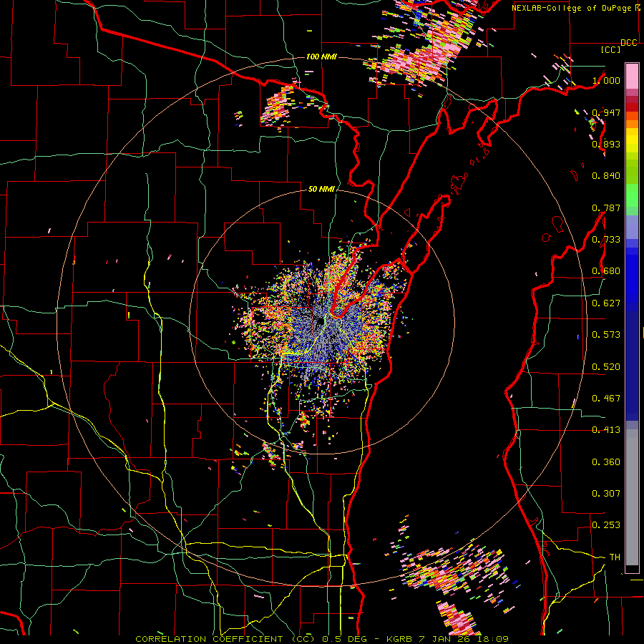
Task: Click the 0.307 value on the color scale
Action: point(606,494)
